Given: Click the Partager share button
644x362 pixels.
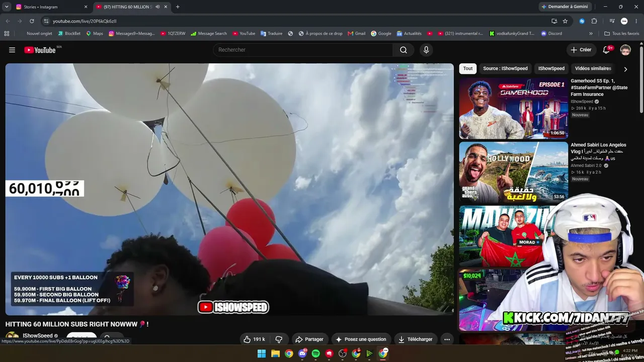Looking at the screenshot, I should pos(309,339).
